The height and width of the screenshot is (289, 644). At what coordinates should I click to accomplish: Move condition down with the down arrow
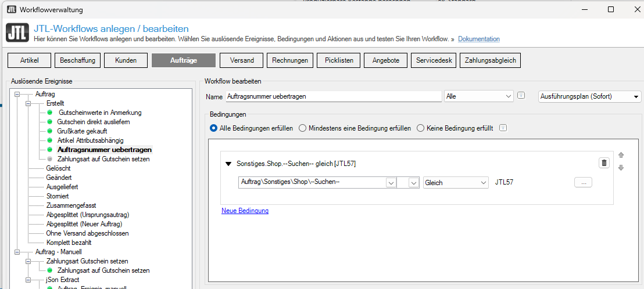tap(621, 168)
